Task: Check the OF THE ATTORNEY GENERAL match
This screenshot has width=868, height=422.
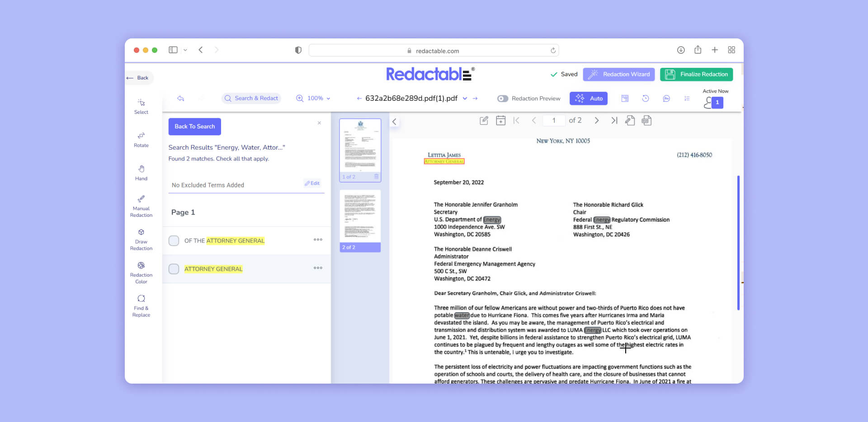Action: pos(174,241)
